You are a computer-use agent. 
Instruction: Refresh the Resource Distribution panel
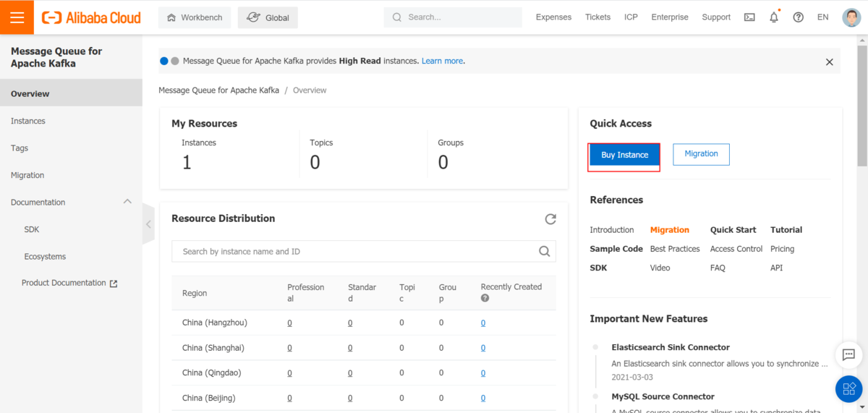tap(550, 218)
